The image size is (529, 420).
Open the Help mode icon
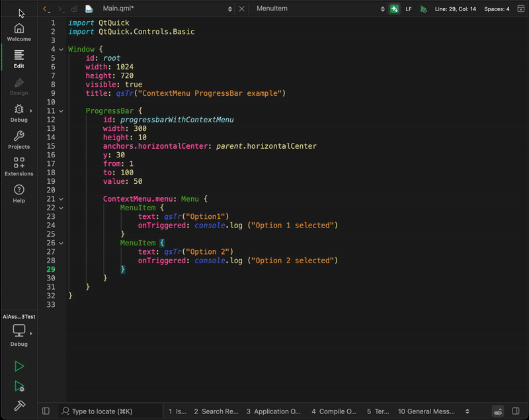(x=19, y=192)
